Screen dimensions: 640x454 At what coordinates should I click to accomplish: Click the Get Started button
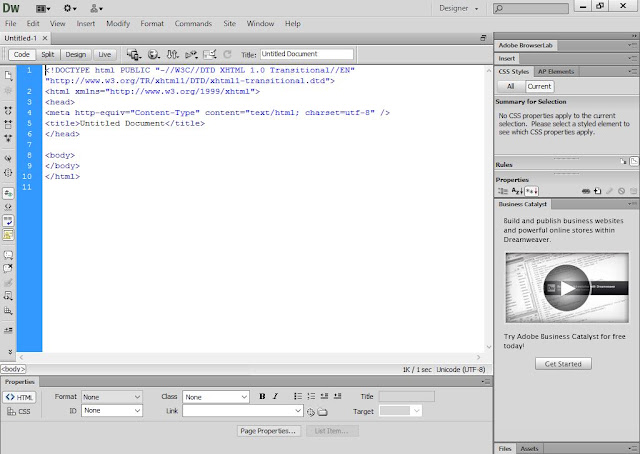(563, 364)
